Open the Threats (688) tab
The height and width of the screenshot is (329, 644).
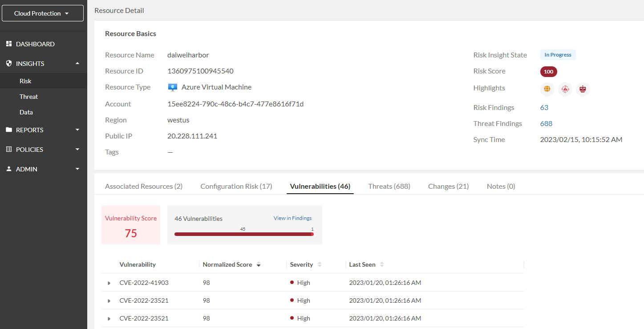pyautogui.click(x=389, y=186)
